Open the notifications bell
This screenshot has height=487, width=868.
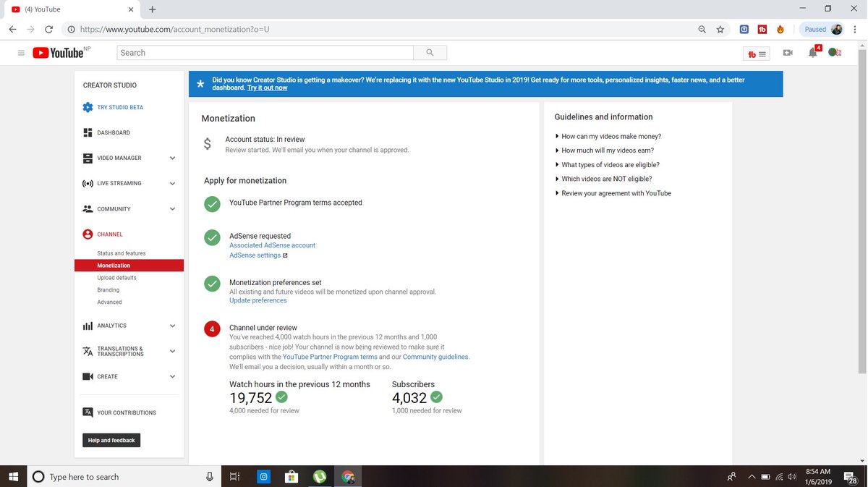pyautogui.click(x=813, y=53)
